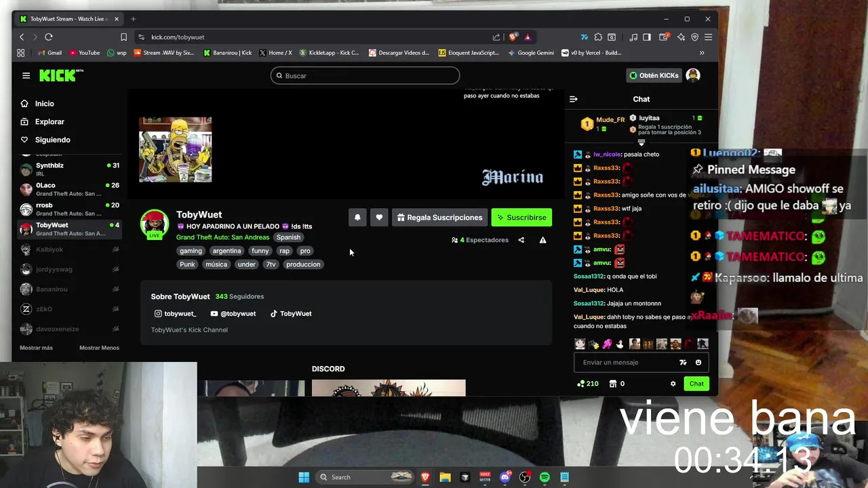Click the notification bell for TobyWuet
The height and width of the screenshot is (488, 868).
coord(357,218)
